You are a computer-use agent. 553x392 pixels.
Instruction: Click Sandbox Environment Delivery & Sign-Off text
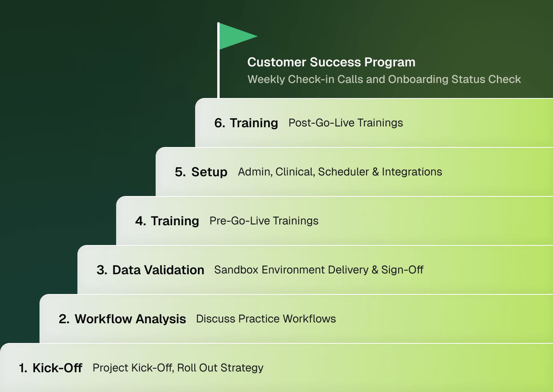(x=319, y=269)
